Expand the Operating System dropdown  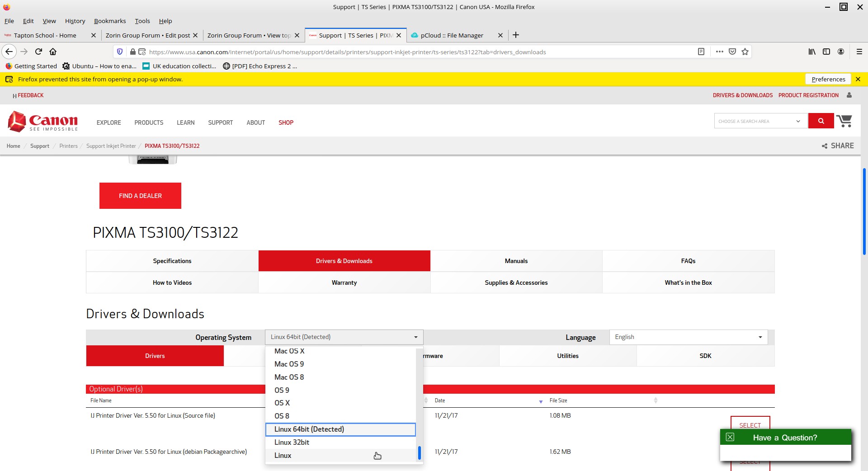click(x=344, y=337)
